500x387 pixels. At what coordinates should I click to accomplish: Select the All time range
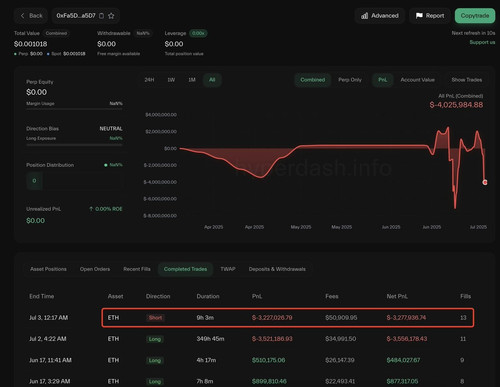212,80
